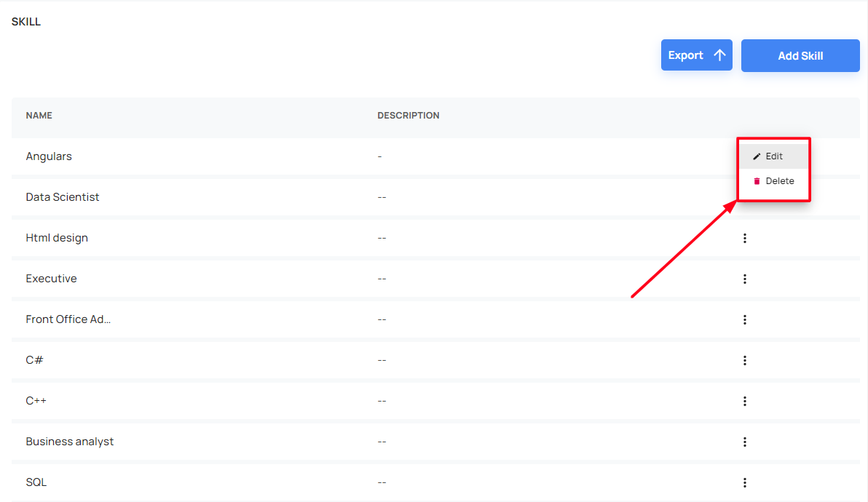Open the three-dot menu for SQL
Viewport: 868px width, 502px height.
(744, 482)
